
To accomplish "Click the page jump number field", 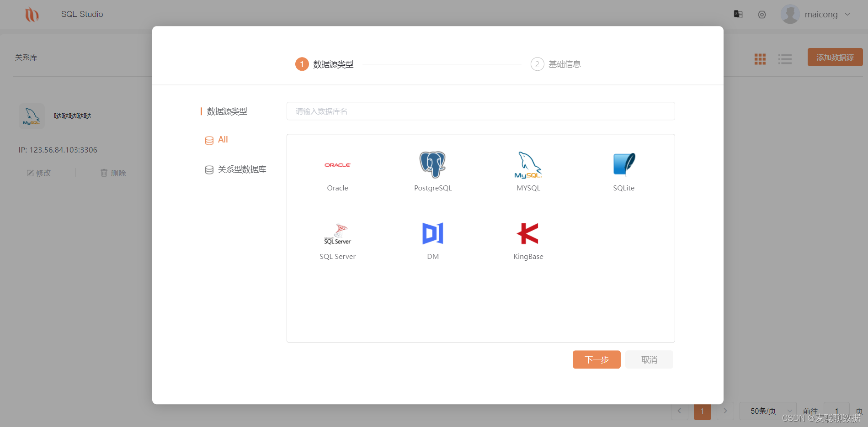I will tap(836, 411).
